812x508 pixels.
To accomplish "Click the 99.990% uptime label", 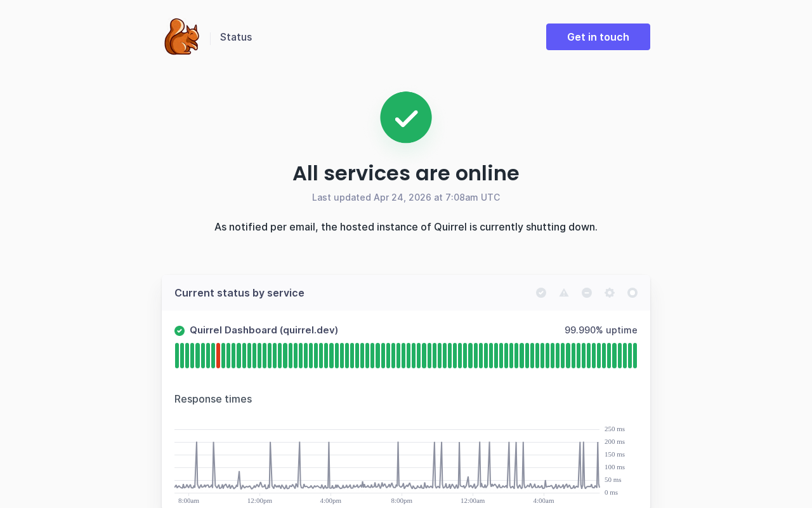I will click(x=601, y=330).
